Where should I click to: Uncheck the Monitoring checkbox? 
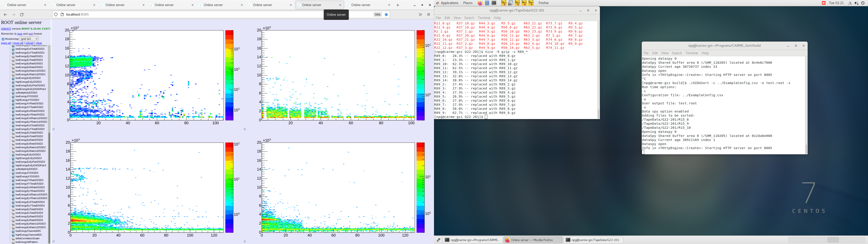pyautogui.click(x=3, y=39)
